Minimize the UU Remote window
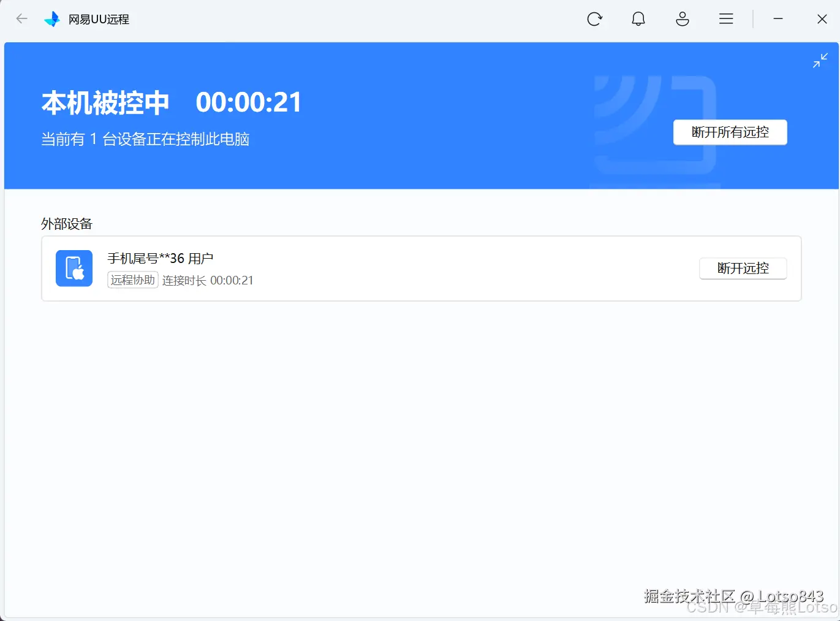 (778, 19)
